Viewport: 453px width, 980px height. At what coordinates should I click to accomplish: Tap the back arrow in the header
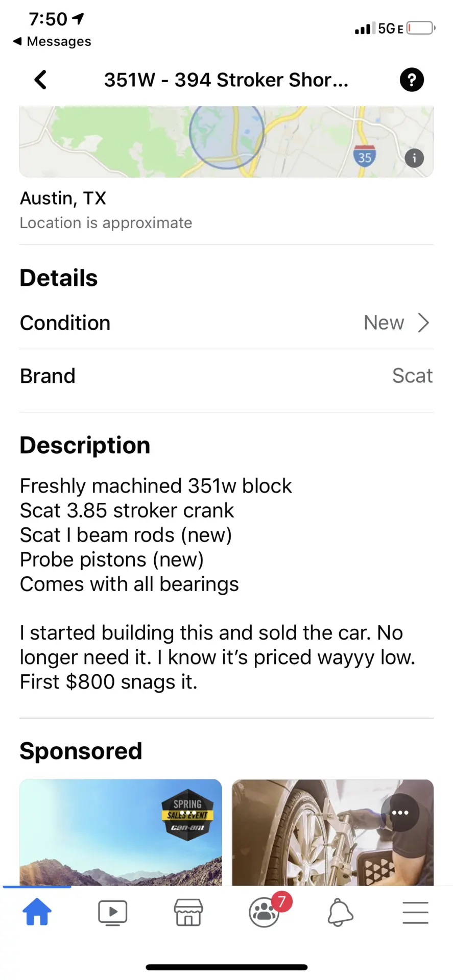pos(40,80)
